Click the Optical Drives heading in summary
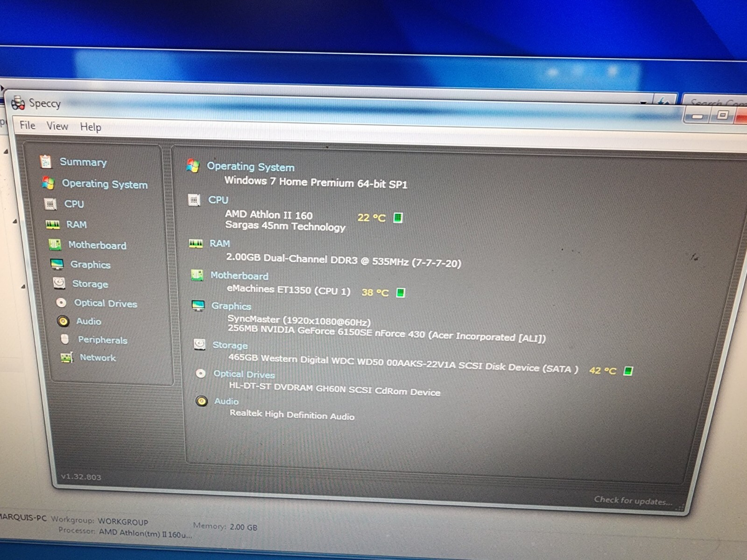Image resolution: width=747 pixels, height=560 pixels. 244,374
